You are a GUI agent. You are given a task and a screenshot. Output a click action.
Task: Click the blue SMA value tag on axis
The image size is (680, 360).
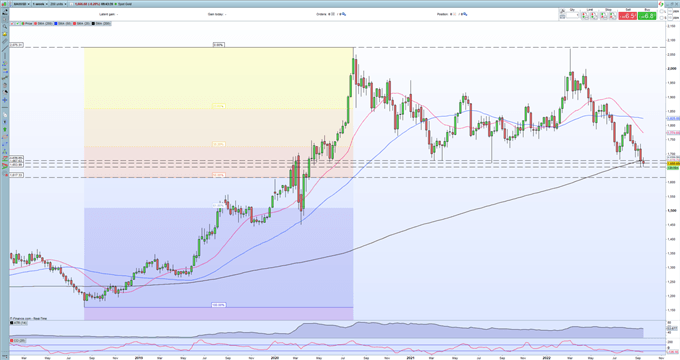coord(673,118)
